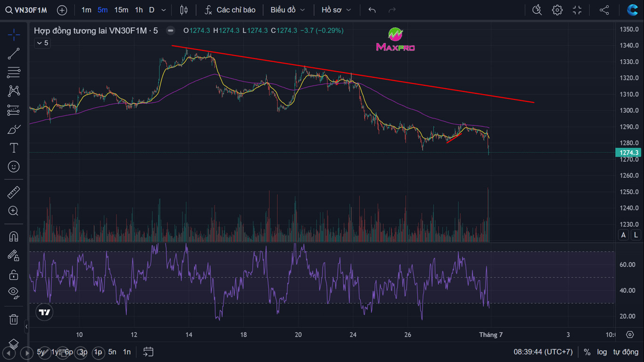Toggle stay in drawing mode pencil-lock
The width and height of the screenshot is (644, 362).
point(14,255)
